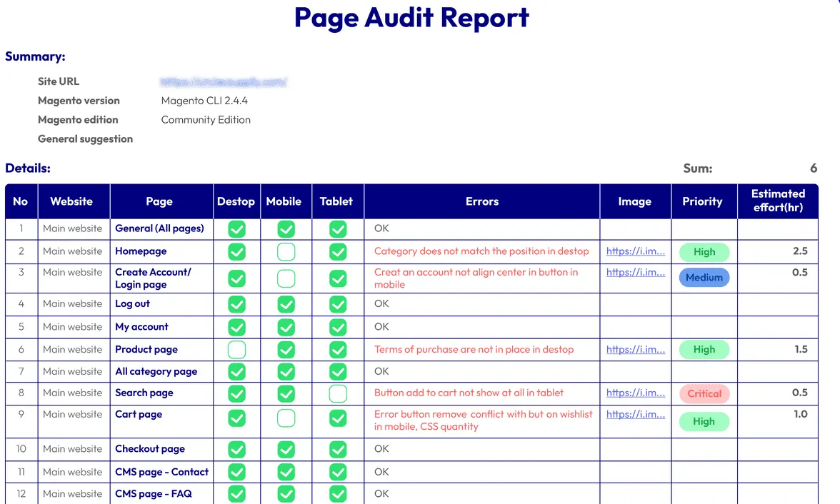Toggle Tablet checkbox in Log out row
Viewport: 840px width, 504px height.
tap(338, 304)
